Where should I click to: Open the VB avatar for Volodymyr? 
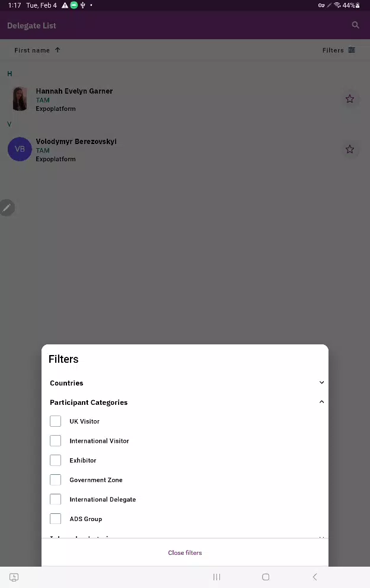click(x=20, y=149)
